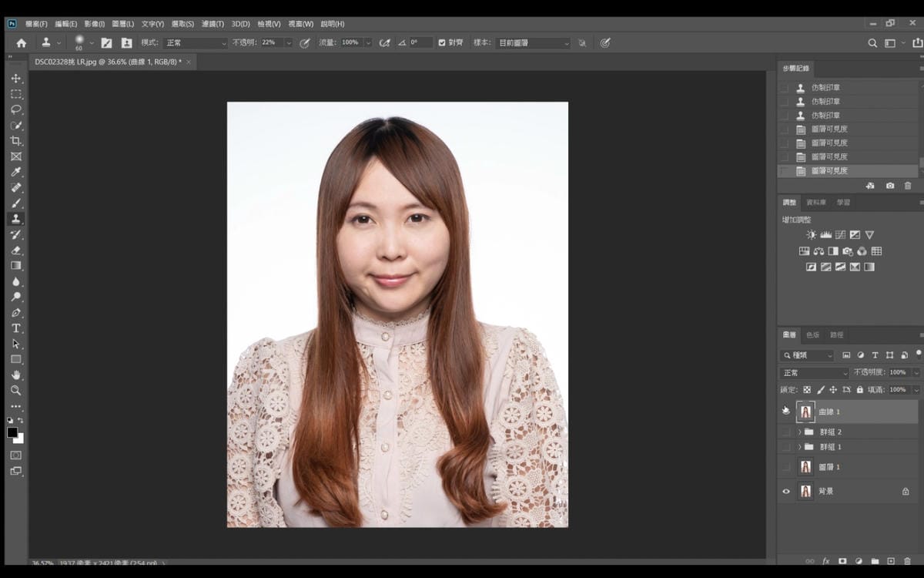Open the 樣本 sample source dropdown
Image resolution: width=924 pixels, height=578 pixels.
[533, 43]
